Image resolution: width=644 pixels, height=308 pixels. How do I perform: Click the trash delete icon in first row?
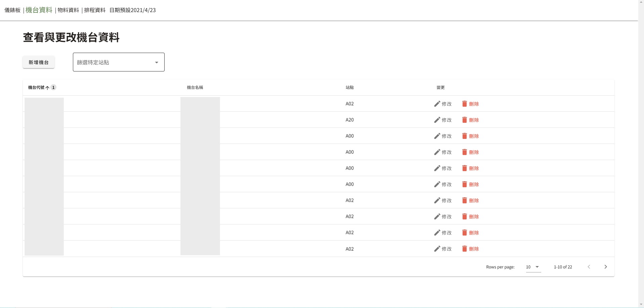pyautogui.click(x=464, y=104)
